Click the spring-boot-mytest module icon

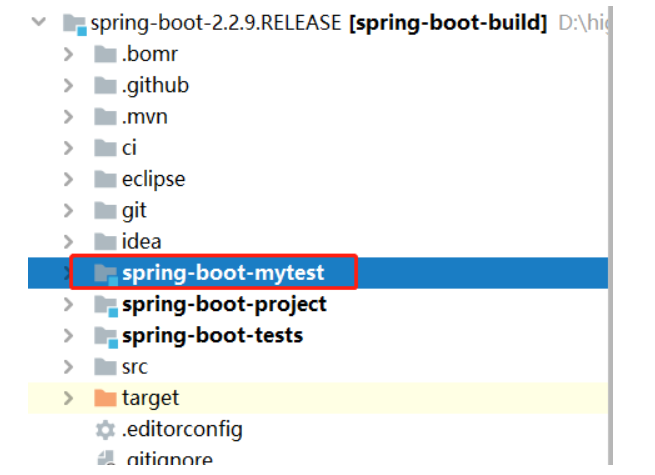(x=106, y=274)
